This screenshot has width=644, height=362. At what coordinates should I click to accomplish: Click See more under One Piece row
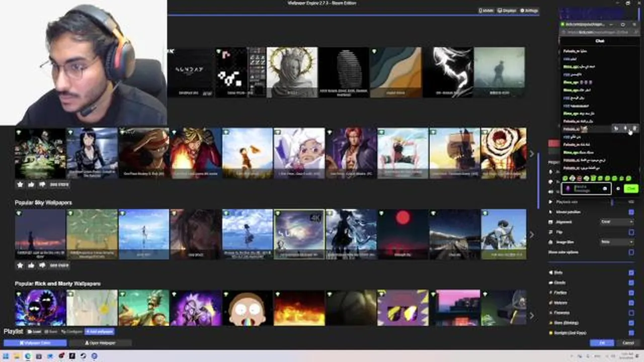(59, 185)
